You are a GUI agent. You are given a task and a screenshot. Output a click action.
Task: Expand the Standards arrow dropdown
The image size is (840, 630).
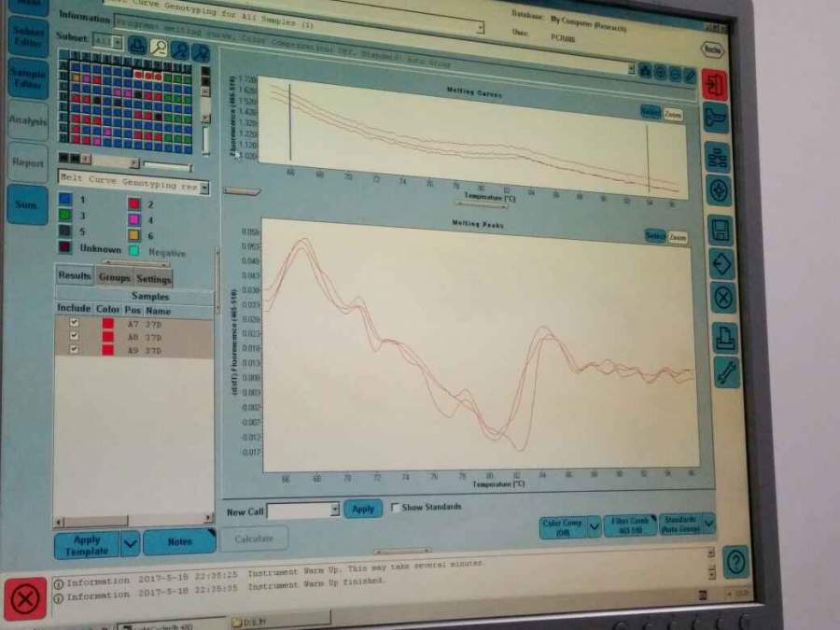708,524
